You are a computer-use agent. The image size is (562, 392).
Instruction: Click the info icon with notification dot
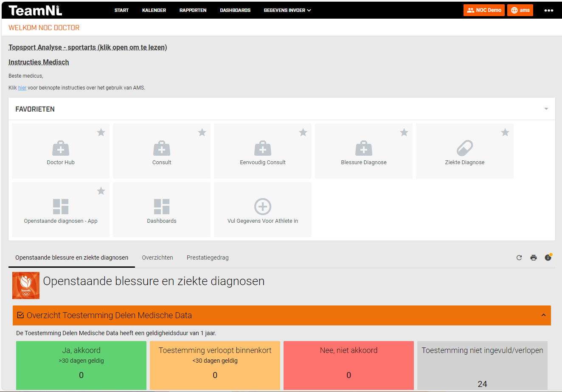coord(548,258)
